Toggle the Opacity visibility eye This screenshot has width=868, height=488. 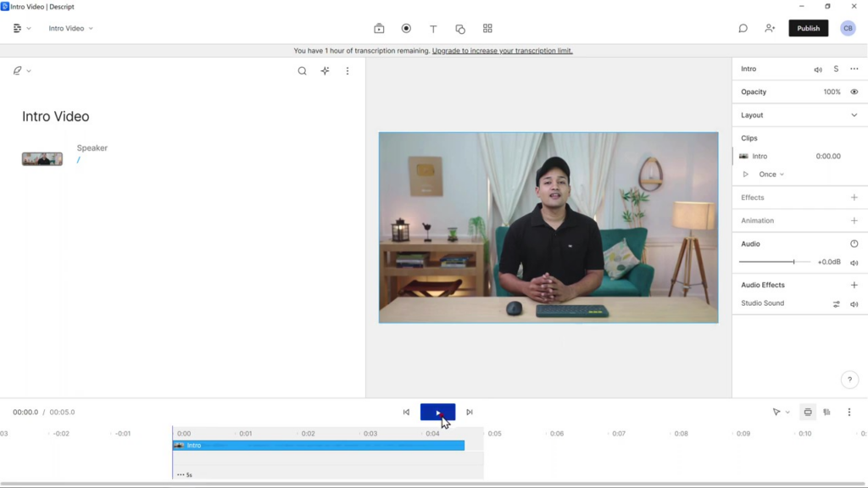pyautogui.click(x=854, y=91)
